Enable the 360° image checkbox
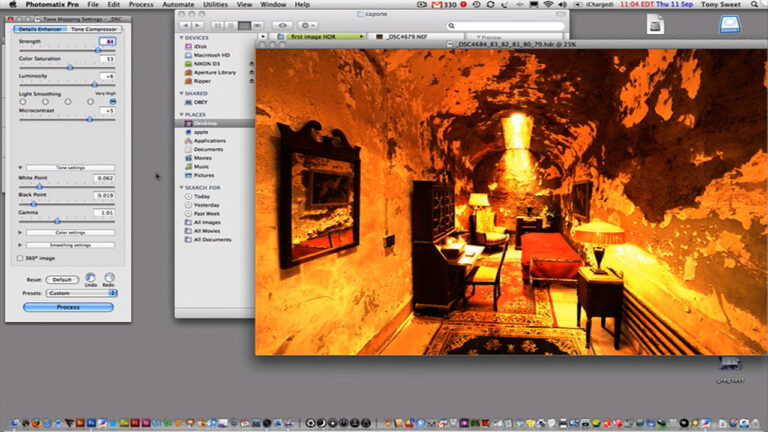Viewport: 768px width, 432px height. pyautogui.click(x=19, y=257)
